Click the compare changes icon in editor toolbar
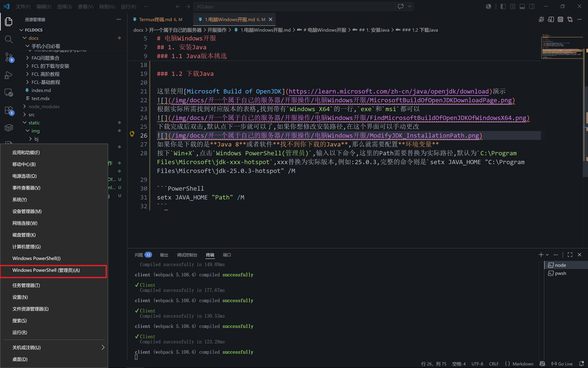 click(x=570, y=20)
